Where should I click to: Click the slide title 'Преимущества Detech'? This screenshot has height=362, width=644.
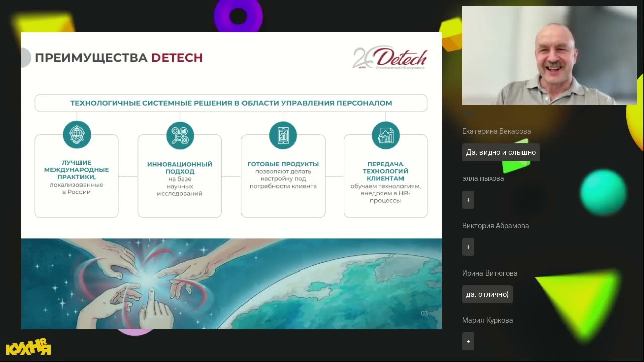click(x=119, y=58)
